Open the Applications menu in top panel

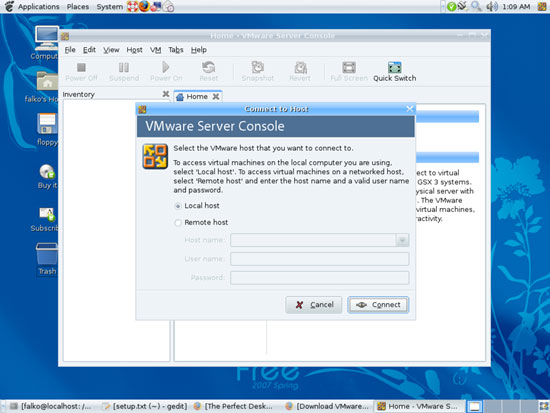39,6
